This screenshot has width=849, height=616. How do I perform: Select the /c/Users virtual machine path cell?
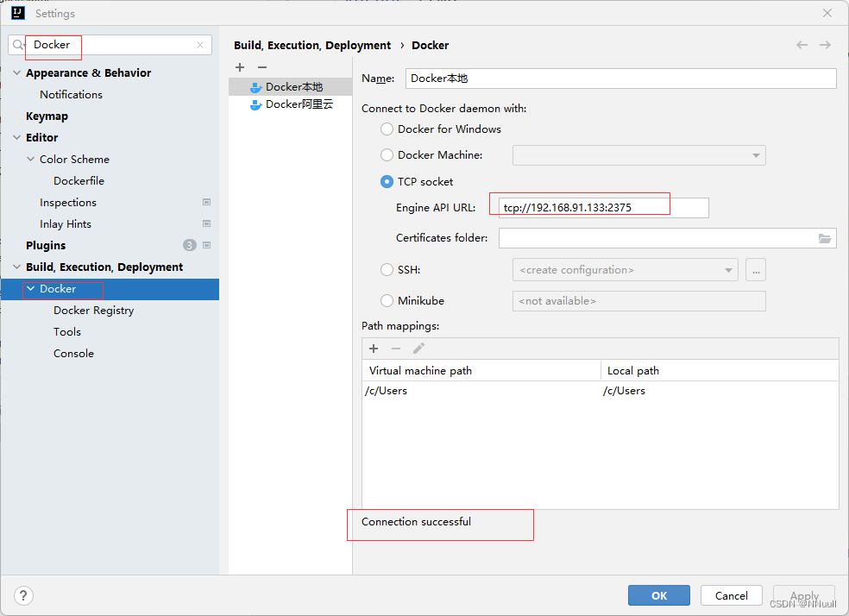482,391
